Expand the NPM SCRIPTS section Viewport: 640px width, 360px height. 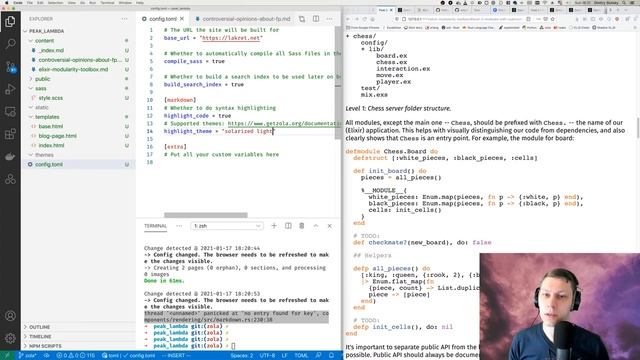pos(45,346)
